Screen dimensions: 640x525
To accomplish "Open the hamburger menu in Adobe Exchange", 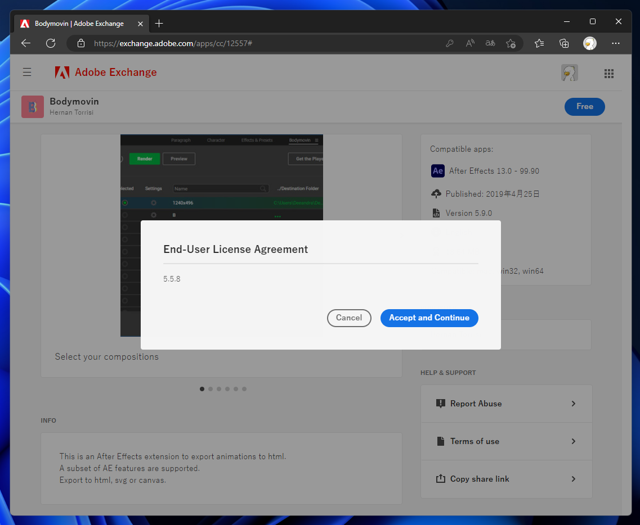I will [x=27, y=72].
